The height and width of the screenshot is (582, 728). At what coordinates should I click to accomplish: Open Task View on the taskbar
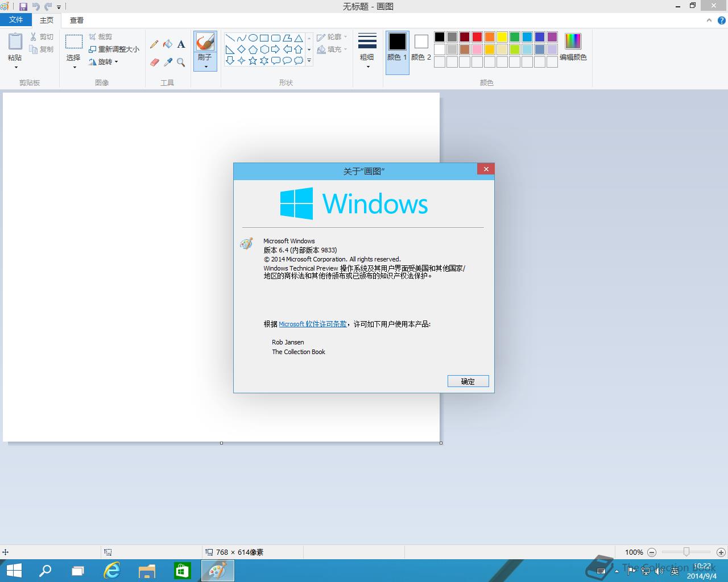pos(78,571)
